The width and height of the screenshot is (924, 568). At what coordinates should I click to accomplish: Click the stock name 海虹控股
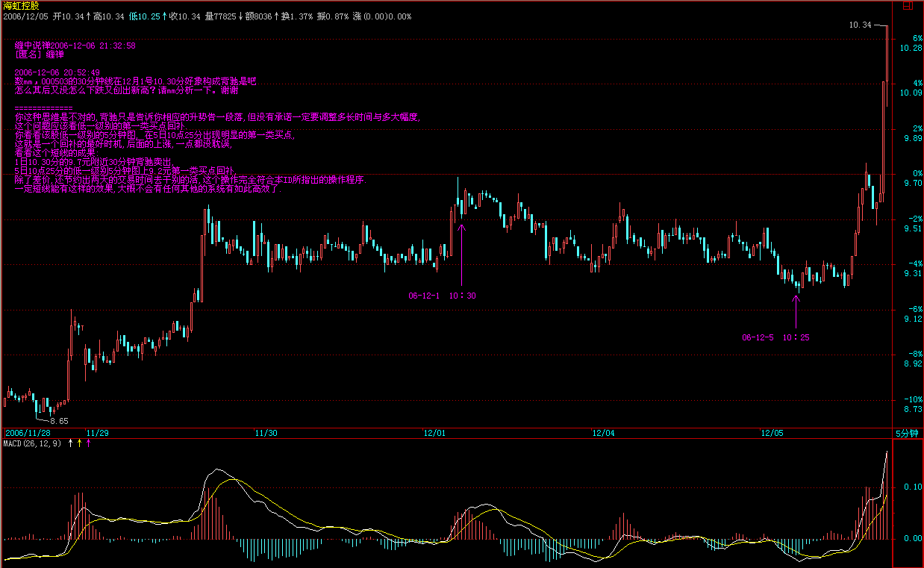point(21,6)
